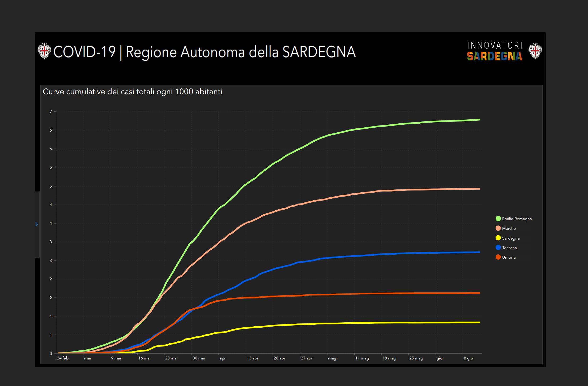Select the Umbria legend label

coord(509,257)
